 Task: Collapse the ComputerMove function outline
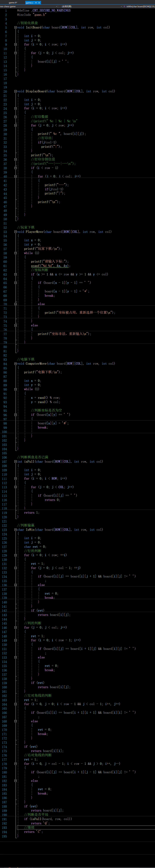click(x=15, y=364)
